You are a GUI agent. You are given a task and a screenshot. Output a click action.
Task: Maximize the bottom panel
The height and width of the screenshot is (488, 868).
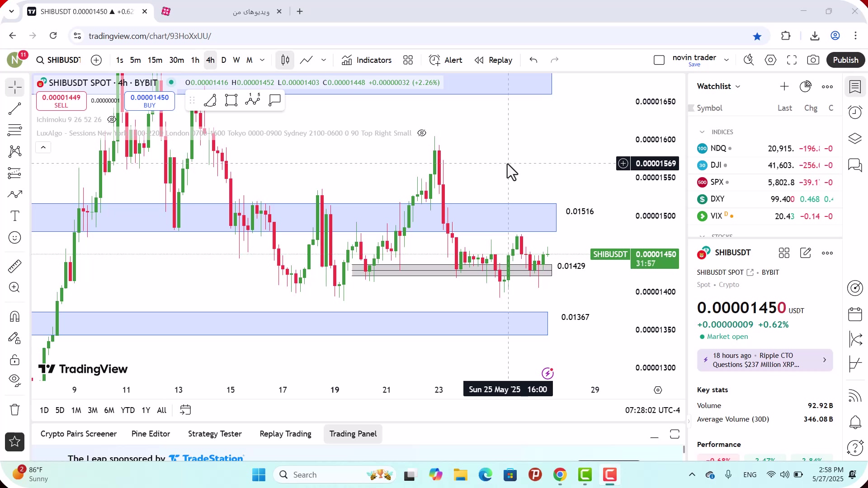[675, 434]
